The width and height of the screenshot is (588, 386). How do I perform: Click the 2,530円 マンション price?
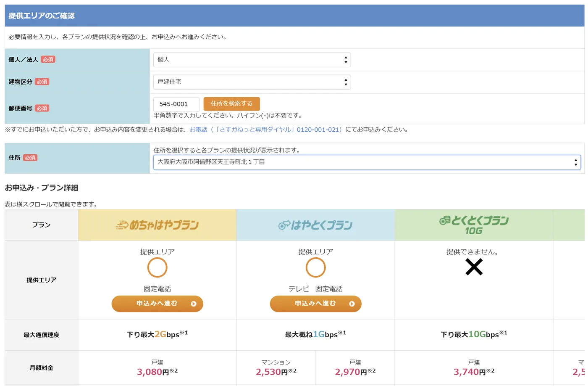pos(276,372)
